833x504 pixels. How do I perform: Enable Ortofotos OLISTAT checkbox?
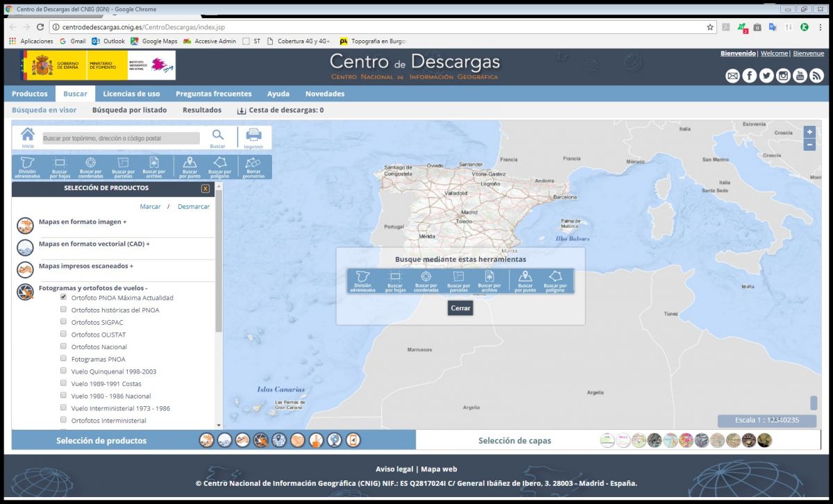pos(64,334)
